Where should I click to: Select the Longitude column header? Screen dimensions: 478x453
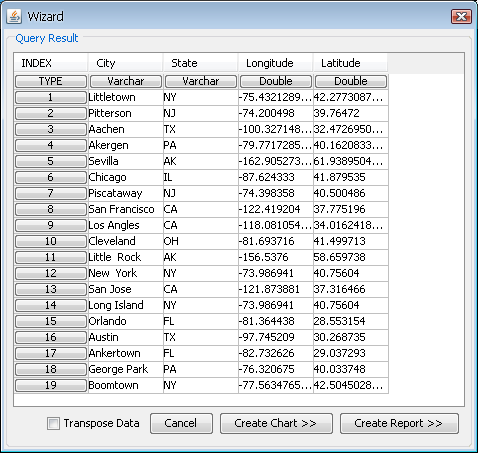tap(276, 63)
